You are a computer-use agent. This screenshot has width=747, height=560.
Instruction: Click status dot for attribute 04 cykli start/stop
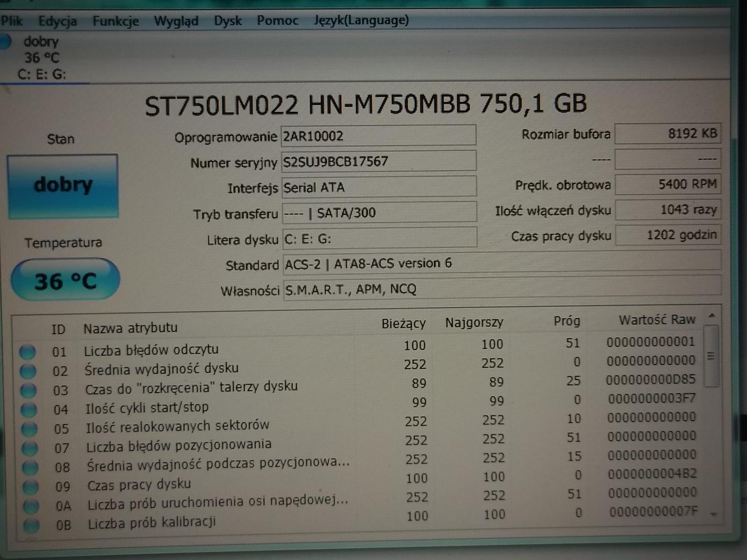[x=29, y=410]
